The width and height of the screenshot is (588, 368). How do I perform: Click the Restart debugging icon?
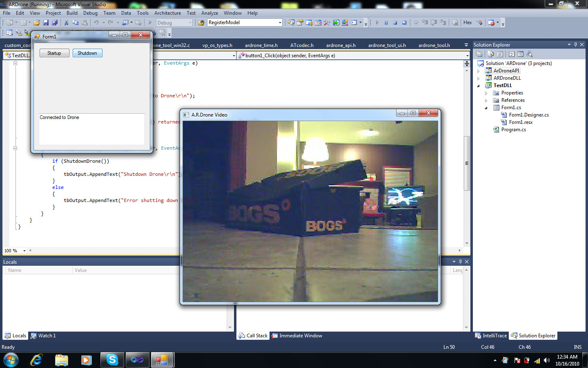404,23
